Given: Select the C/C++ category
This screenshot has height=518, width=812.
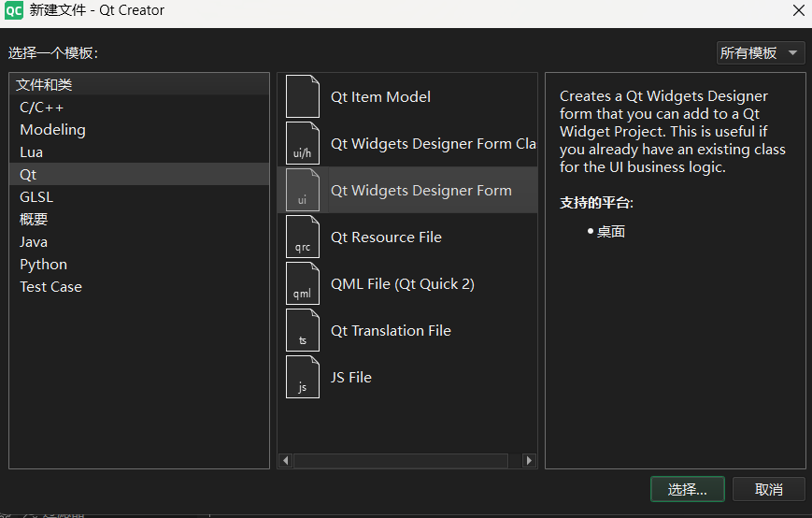Looking at the screenshot, I should point(42,108).
